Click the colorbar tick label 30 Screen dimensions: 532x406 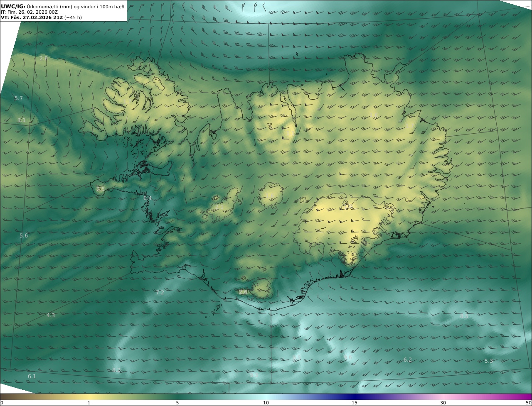click(x=443, y=403)
